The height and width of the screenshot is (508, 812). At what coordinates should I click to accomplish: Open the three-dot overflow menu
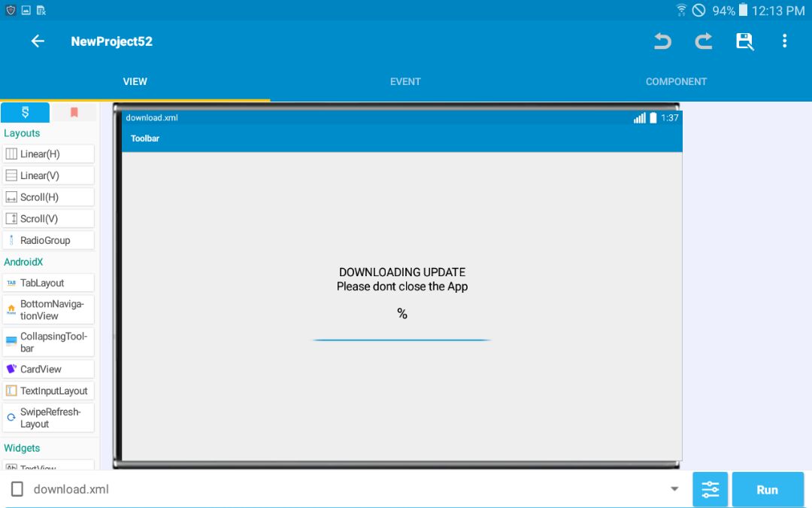pos(784,41)
